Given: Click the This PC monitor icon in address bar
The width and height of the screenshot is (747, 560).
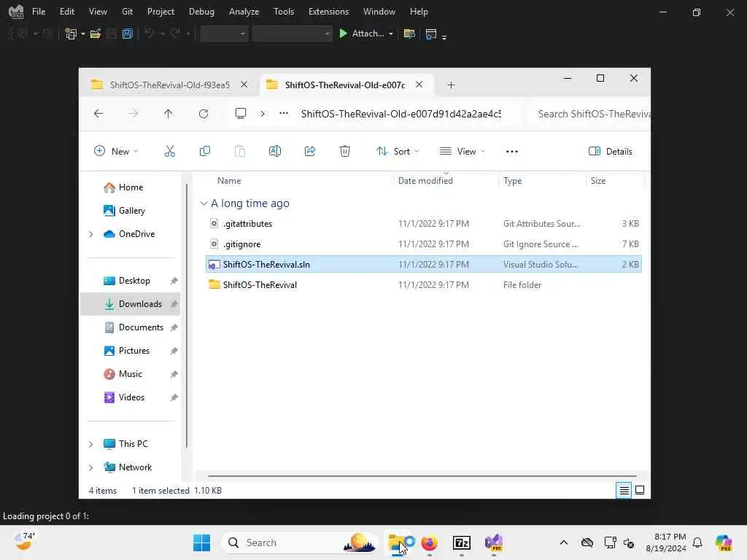Looking at the screenshot, I should click(241, 113).
